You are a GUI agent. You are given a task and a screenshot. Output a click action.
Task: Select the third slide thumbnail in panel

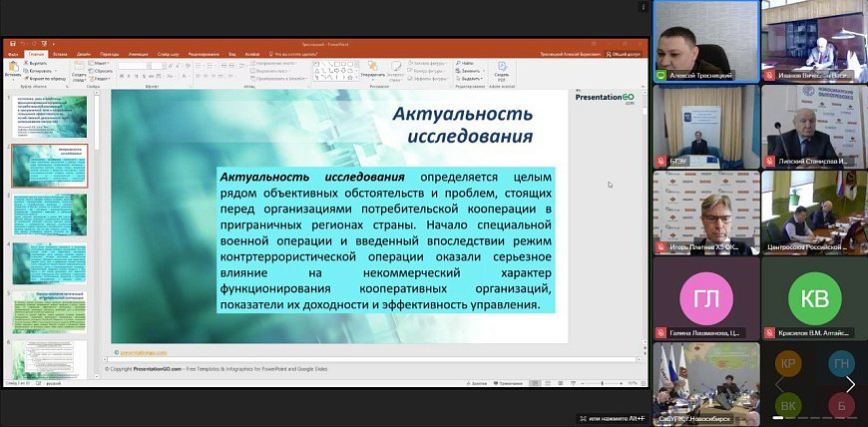coord(49,213)
